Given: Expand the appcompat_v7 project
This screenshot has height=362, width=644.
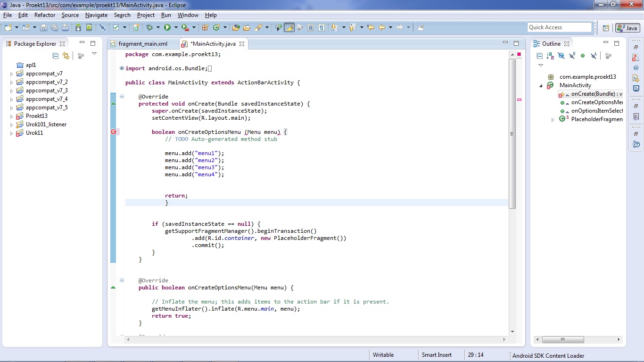Looking at the screenshot, I should tap(12, 74).
